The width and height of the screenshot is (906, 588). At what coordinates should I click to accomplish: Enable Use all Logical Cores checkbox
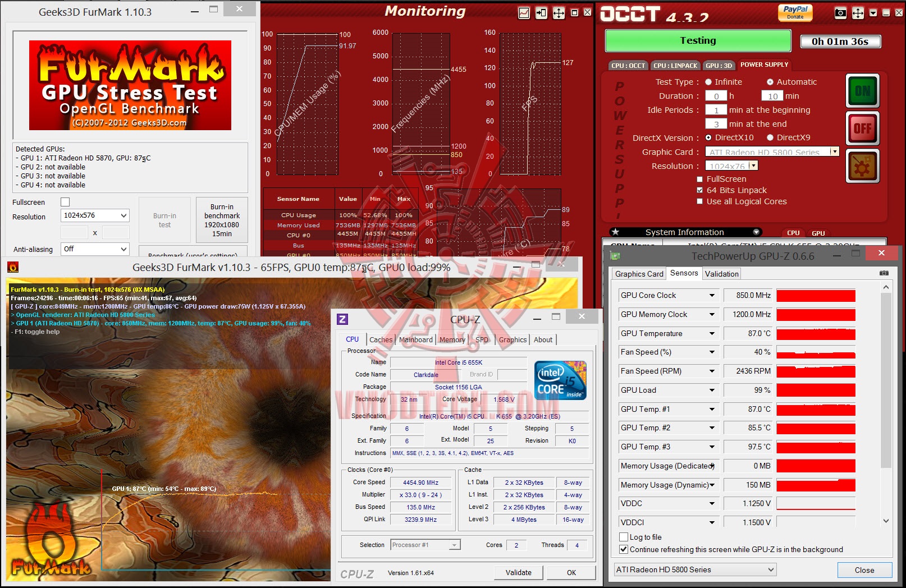click(699, 201)
